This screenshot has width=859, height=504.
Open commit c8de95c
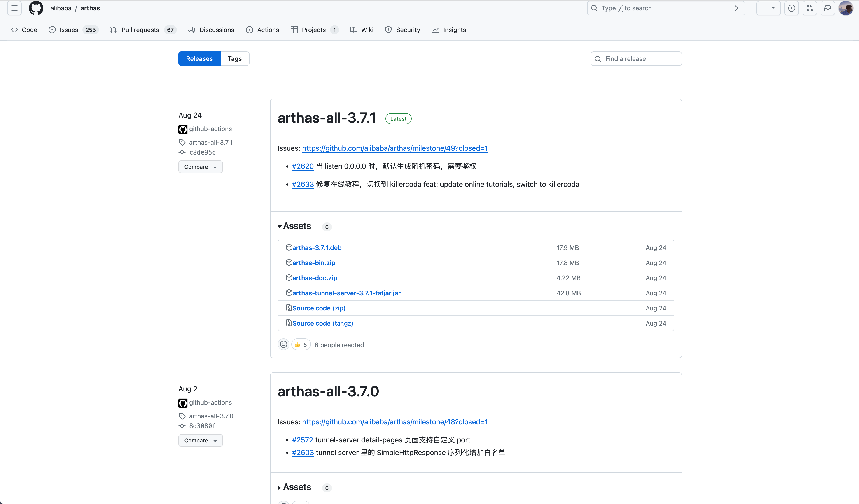(203, 152)
